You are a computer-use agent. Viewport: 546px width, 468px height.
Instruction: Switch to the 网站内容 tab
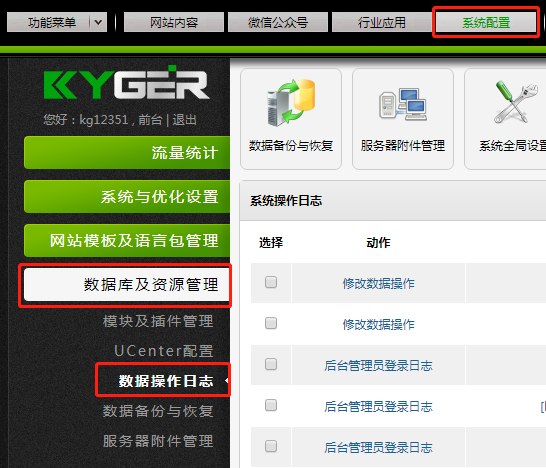(174, 22)
